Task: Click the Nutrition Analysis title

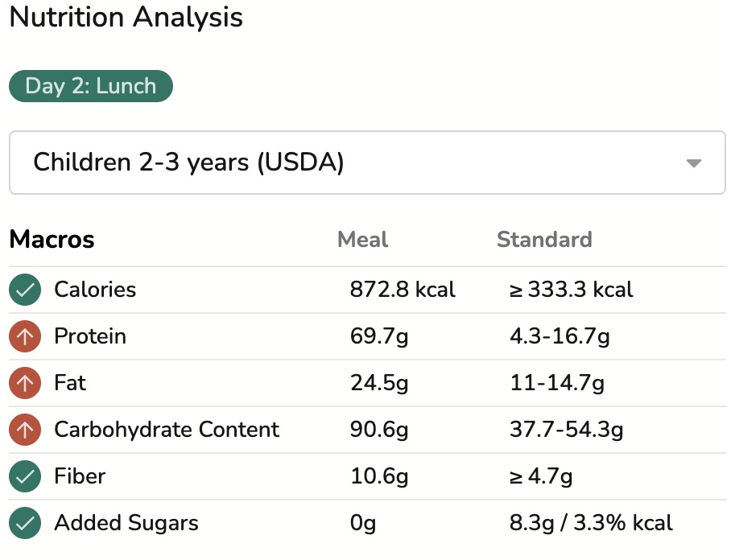Action: [x=125, y=17]
